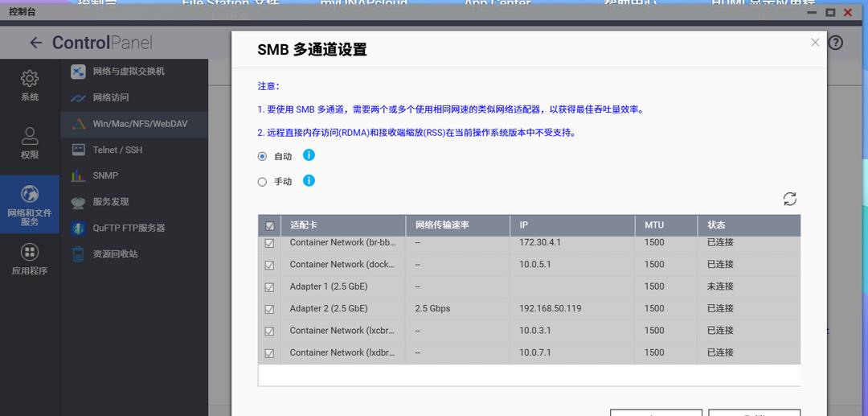
Task: Toggle checkbox for Container Network (br-bb row
Action: pos(269,243)
